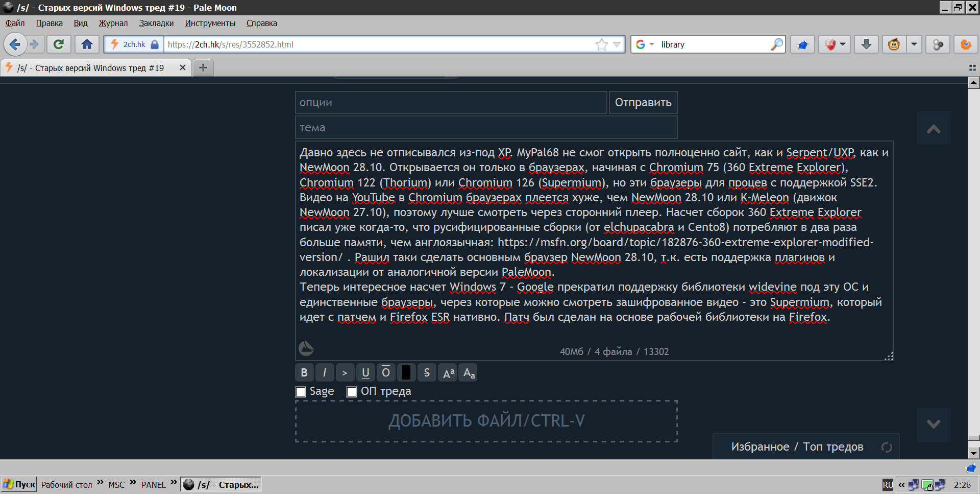The height and width of the screenshot is (494, 980).
Task: Expand the PANEL toolbar chevron
Action: pos(174,482)
